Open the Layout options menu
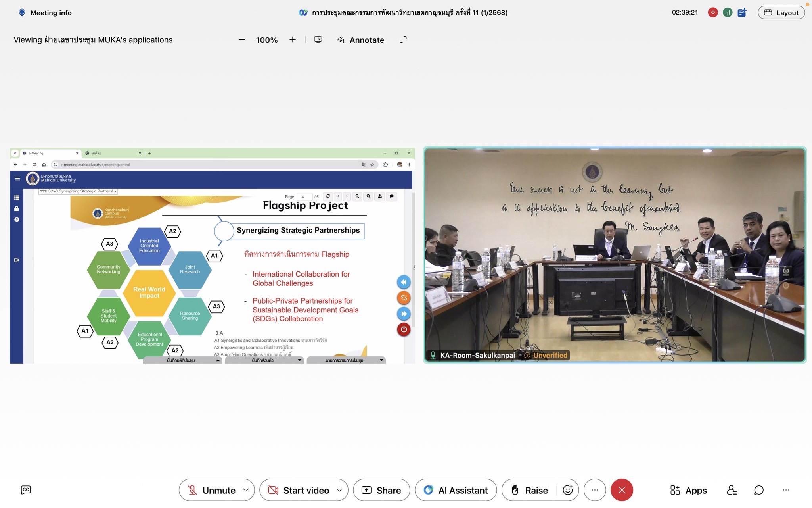 (781, 13)
